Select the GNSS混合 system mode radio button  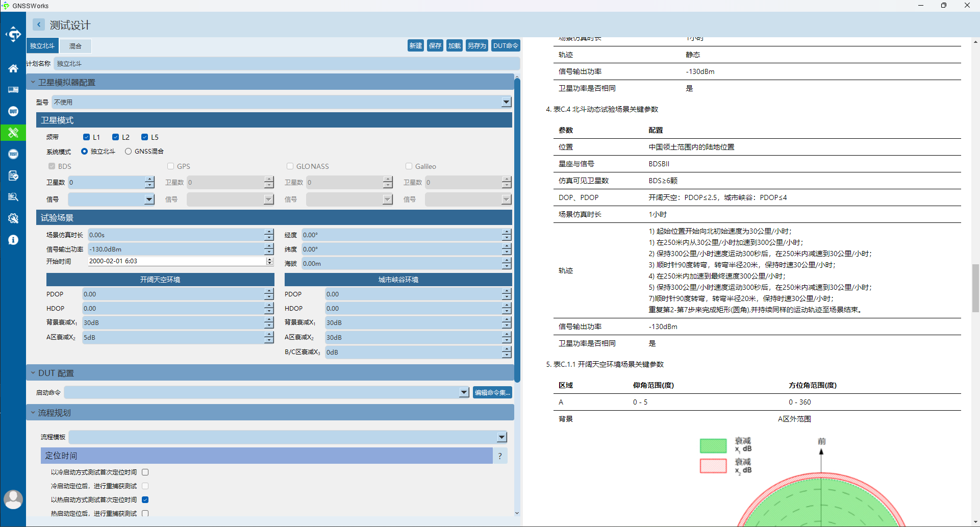[128, 152]
